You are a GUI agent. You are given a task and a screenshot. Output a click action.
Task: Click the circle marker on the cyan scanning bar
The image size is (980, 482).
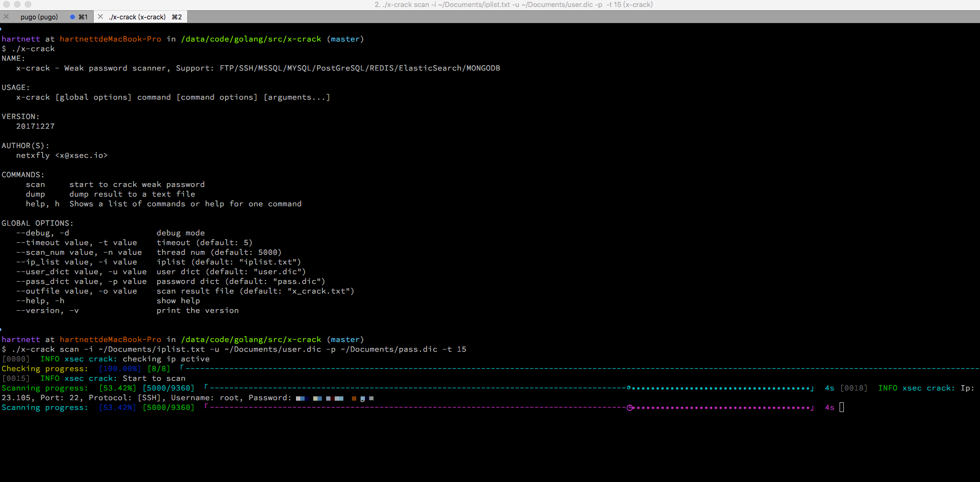(x=629, y=388)
